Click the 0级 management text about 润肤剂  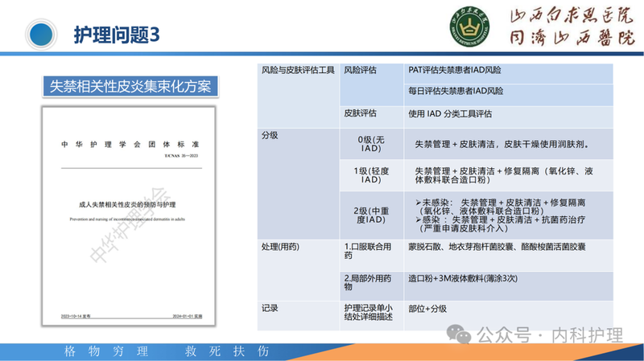(502, 145)
